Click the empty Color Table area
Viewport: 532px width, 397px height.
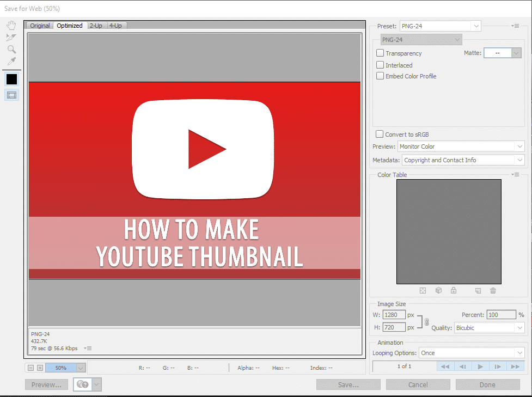pyautogui.click(x=449, y=232)
